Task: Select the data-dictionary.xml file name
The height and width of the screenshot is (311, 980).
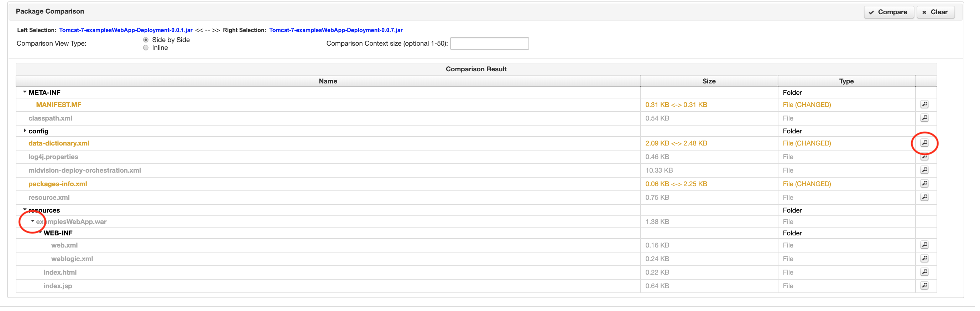Action: point(59,144)
